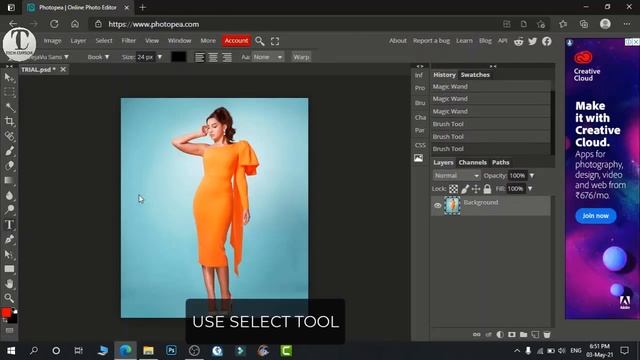640x360 pixels.
Task: Open Fill slider dropdown arrow
Action: 530,189
